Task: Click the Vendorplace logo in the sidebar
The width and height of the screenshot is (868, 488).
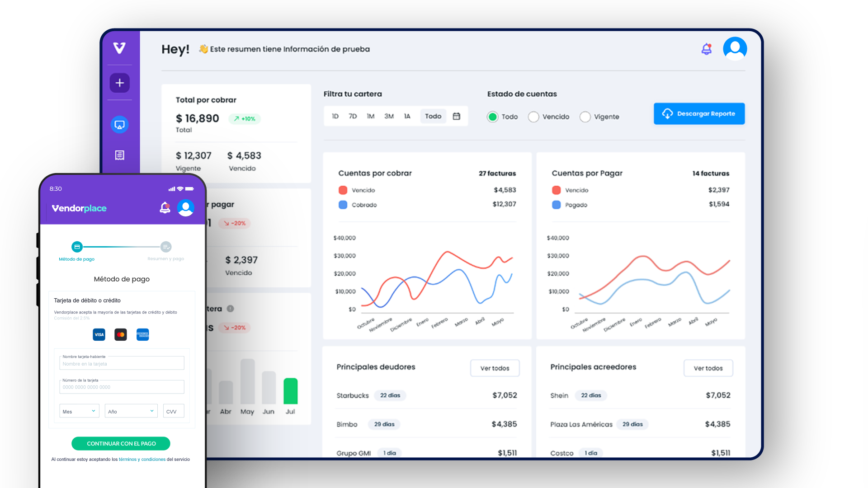Action: tap(119, 49)
